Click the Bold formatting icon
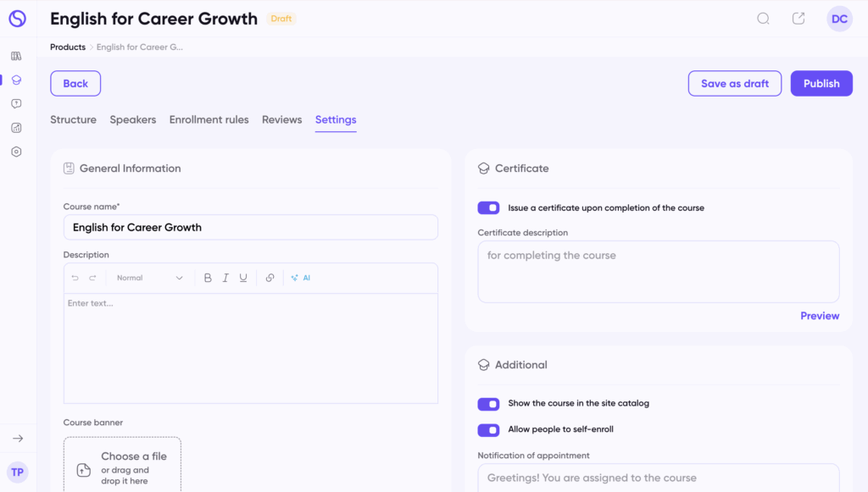 pos(208,278)
